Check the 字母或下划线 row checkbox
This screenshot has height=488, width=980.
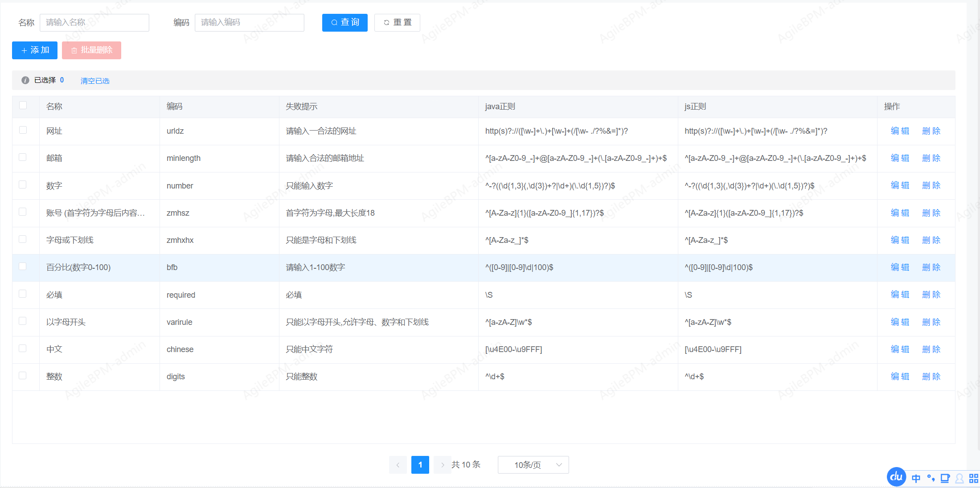(23, 239)
